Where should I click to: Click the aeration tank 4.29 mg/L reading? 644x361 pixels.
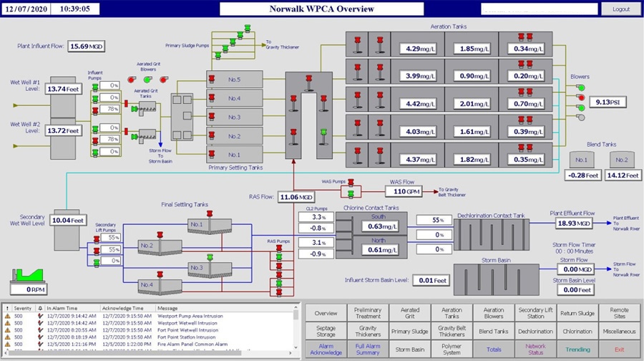coord(418,49)
